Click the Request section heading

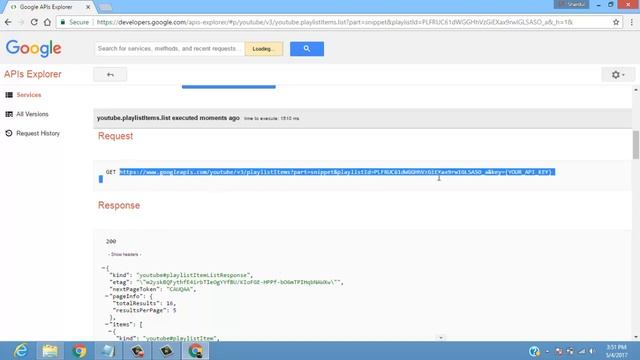(x=116, y=136)
